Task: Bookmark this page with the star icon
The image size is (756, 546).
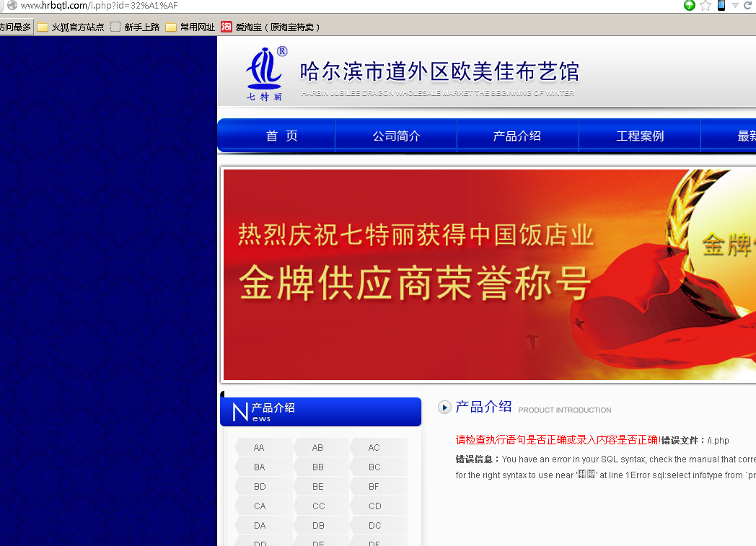Action: point(706,6)
